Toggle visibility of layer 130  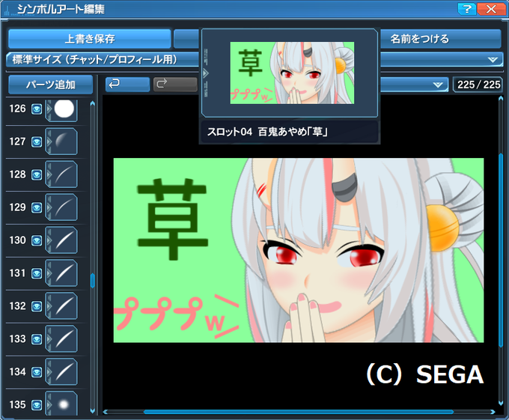(x=37, y=240)
